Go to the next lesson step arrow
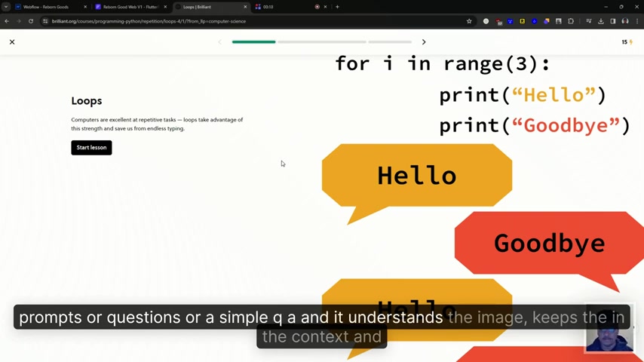The image size is (644, 362). click(x=424, y=42)
